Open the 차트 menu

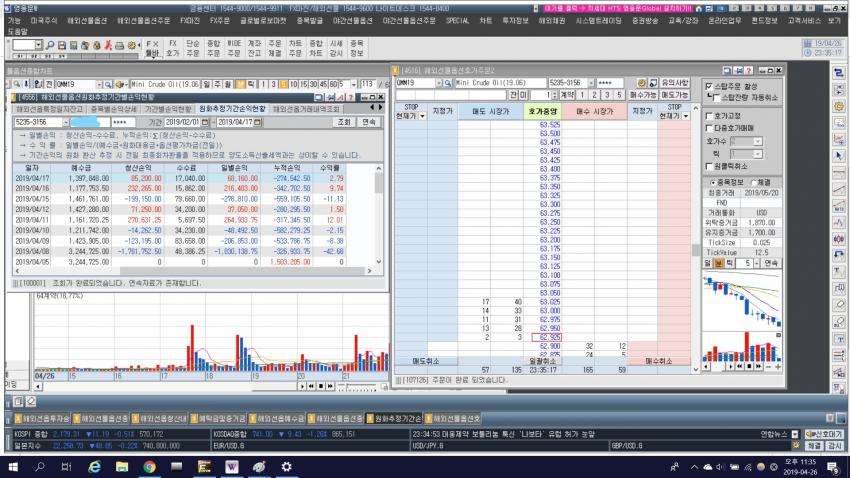pyautogui.click(x=485, y=21)
